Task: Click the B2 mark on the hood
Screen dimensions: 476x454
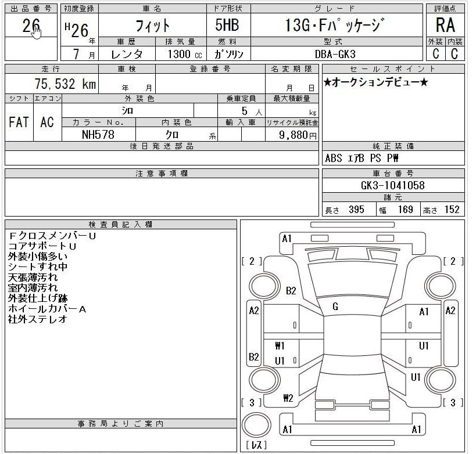Action: (291, 291)
